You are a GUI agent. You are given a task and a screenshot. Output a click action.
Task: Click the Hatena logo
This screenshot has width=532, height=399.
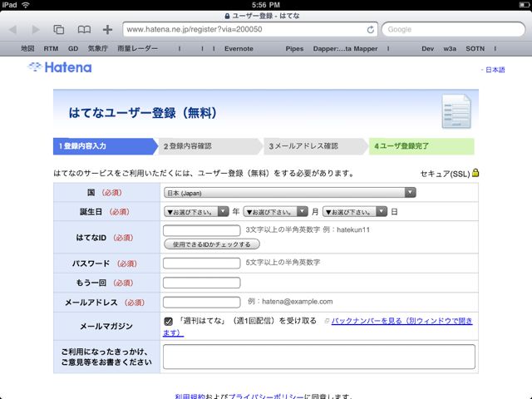(60, 67)
